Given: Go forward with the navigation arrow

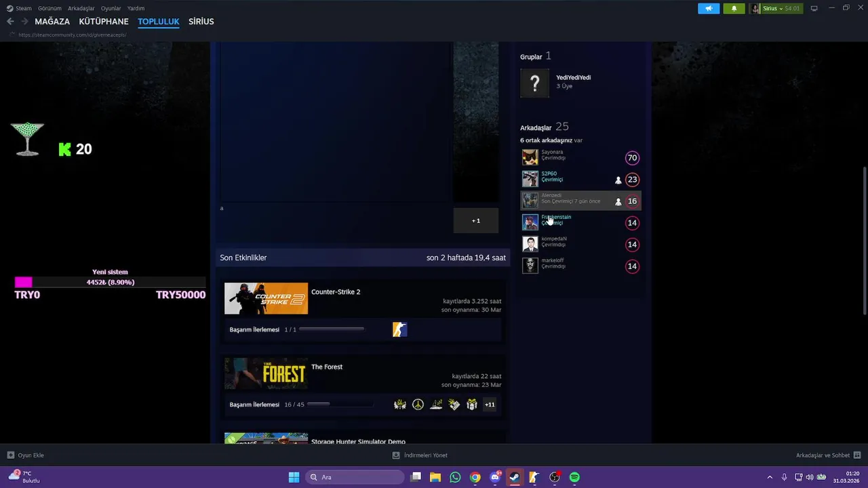Looking at the screenshot, I should (24, 22).
